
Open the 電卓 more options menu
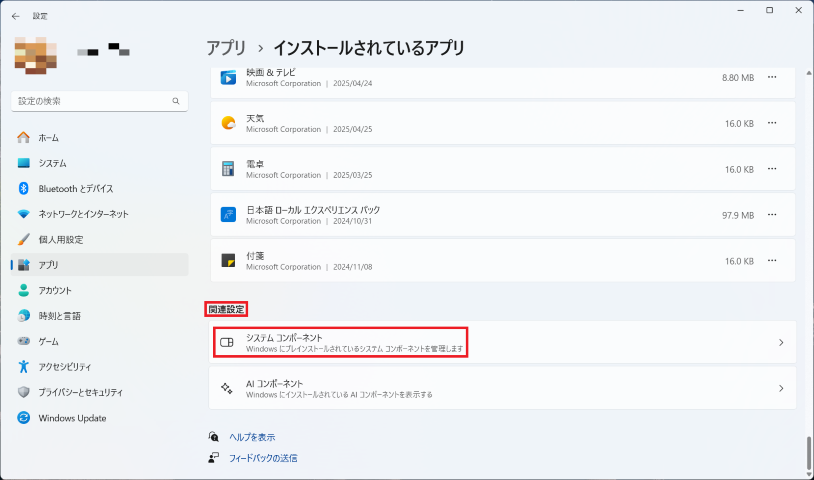click(x=772, y=169)
